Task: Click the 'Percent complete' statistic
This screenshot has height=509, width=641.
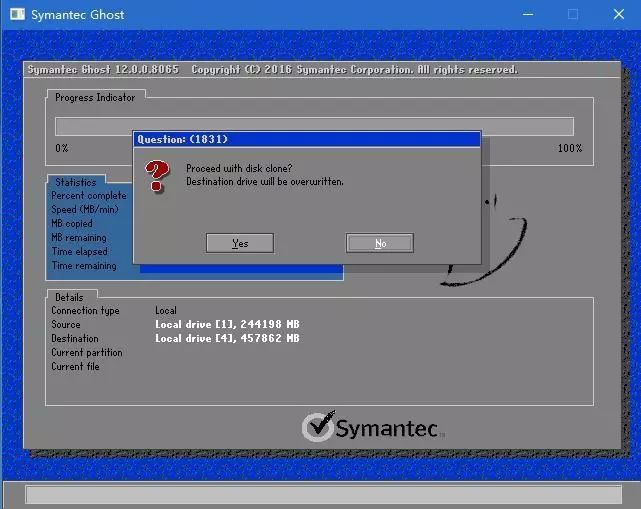Action: [x=89, y=196]
